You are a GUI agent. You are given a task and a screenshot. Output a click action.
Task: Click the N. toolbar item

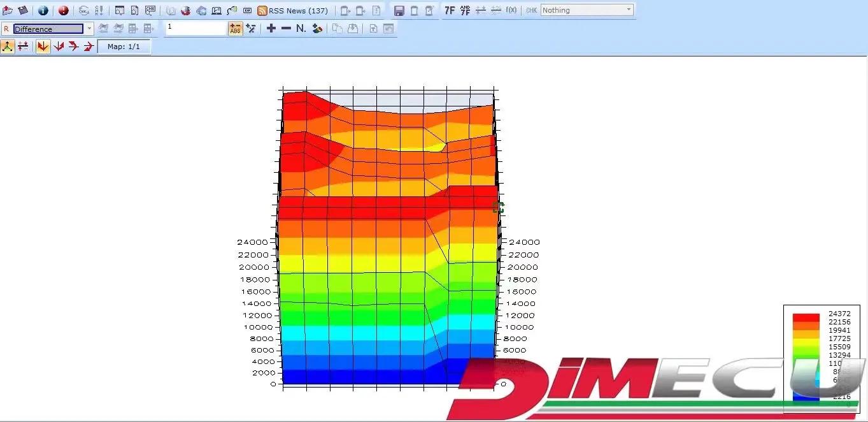click(301, 29)
